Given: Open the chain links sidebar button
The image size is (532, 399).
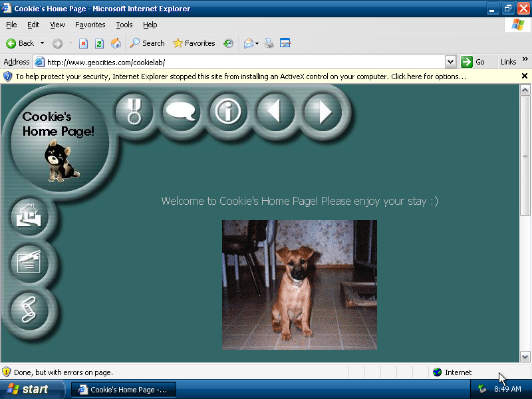Looking at the screenshot, I should pos(29,309).
